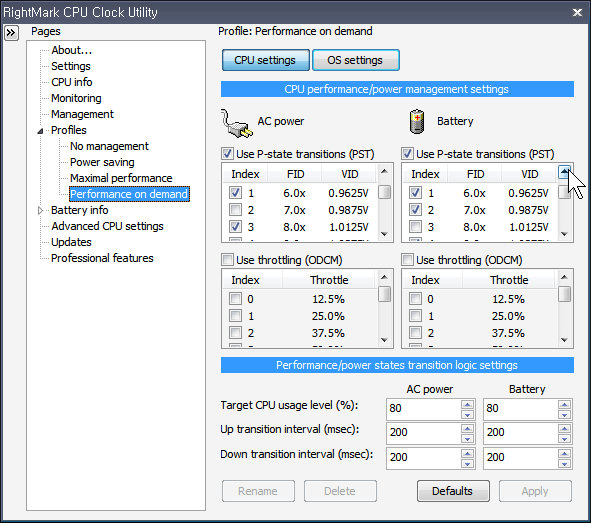591x523 pixels.
Task: Check Battery throttle index 2 (37.5%)
Action: (415, 333)
